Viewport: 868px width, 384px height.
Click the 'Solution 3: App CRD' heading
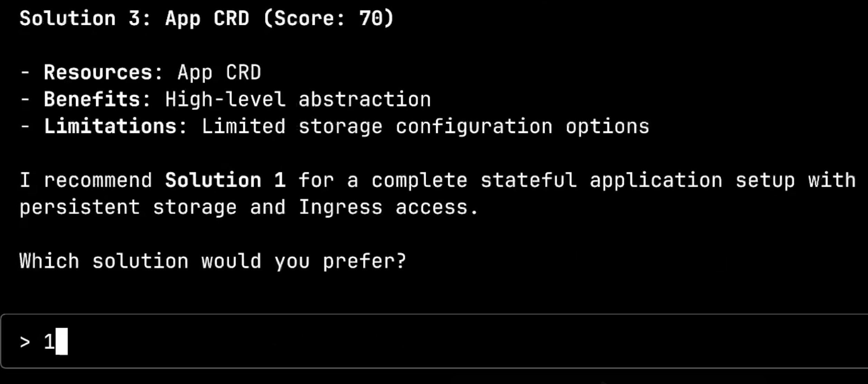134,18
